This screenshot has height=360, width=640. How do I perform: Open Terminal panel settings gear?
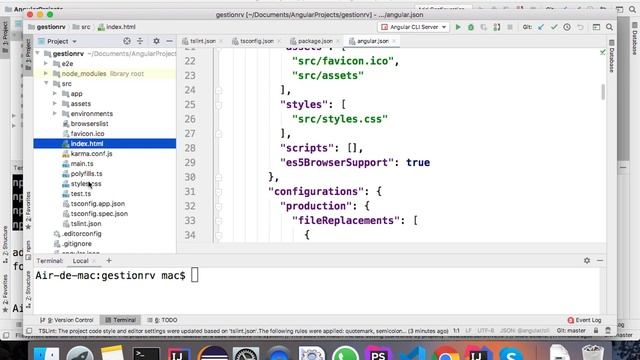587,260
